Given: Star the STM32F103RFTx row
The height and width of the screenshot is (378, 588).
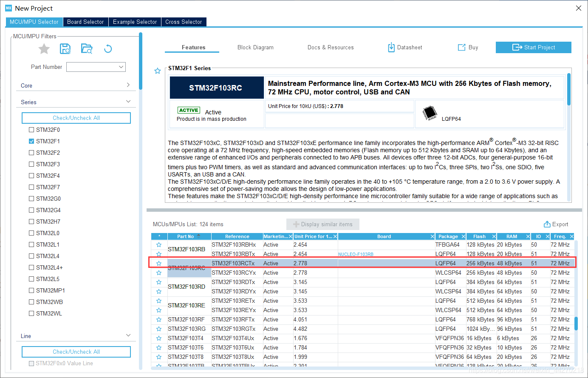Looking at the screenshot, I should tap(159, 320).
